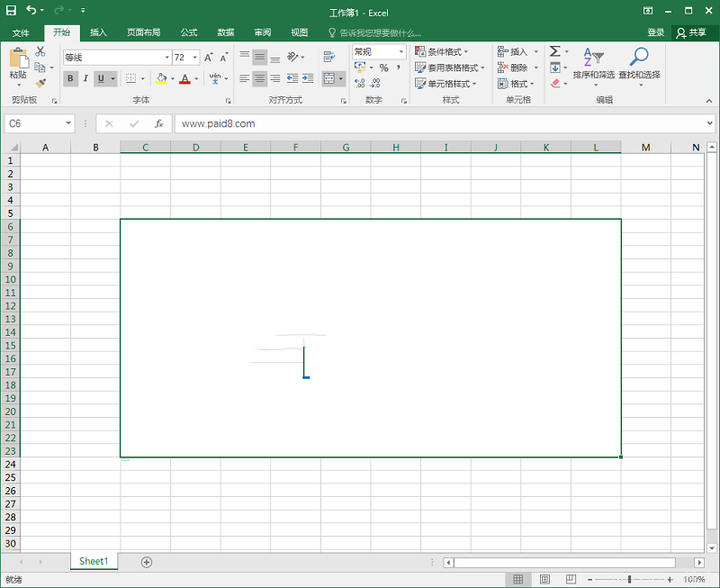
Task: Toggle Italic formatting
Action: click(85, 78)
